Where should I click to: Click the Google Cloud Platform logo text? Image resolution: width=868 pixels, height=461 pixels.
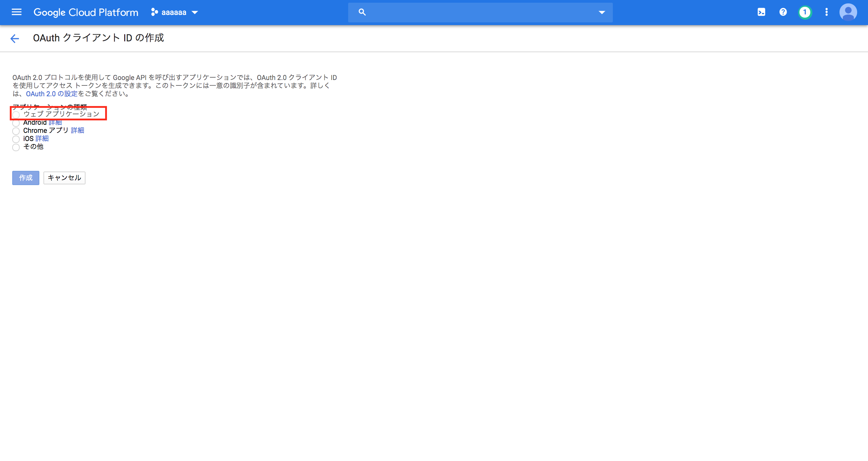(86, 13)
